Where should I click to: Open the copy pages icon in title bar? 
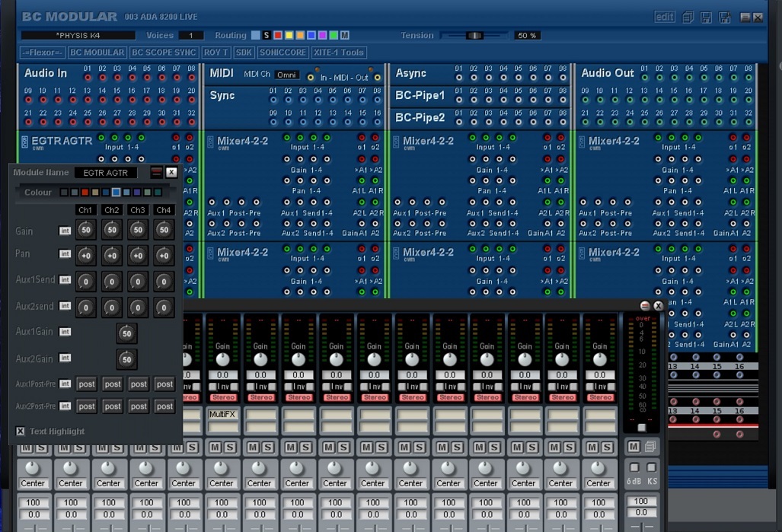688,18
